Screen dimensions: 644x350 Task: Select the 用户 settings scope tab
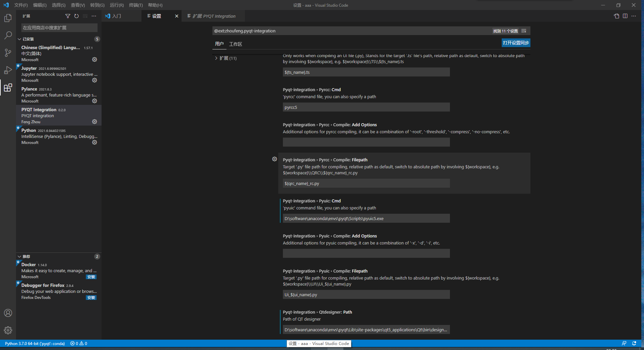tap(219, 44)
